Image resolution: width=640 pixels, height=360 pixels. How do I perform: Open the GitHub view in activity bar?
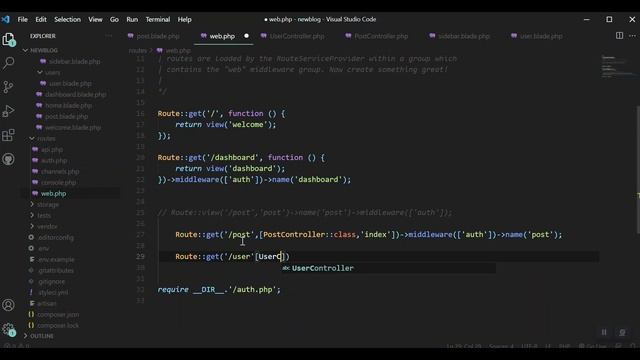[9, 159]
